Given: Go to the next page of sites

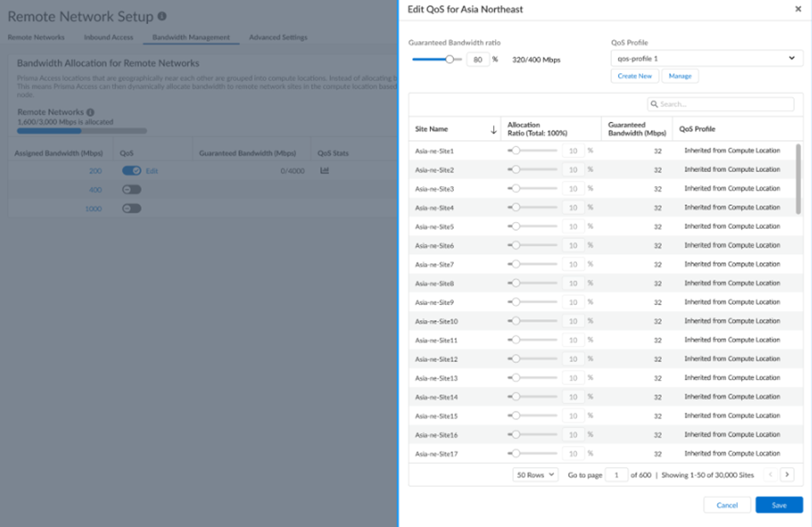Looking at the screenshot, I should coord(786,474).
